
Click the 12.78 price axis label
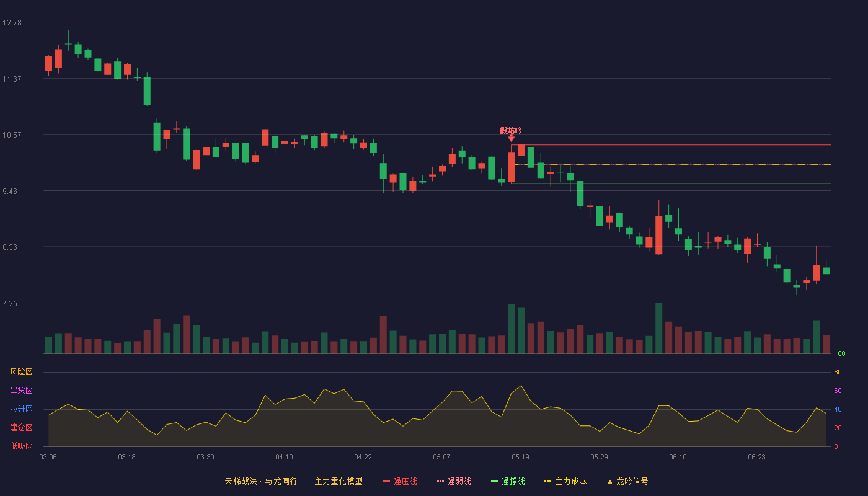(x=12, y=23)
